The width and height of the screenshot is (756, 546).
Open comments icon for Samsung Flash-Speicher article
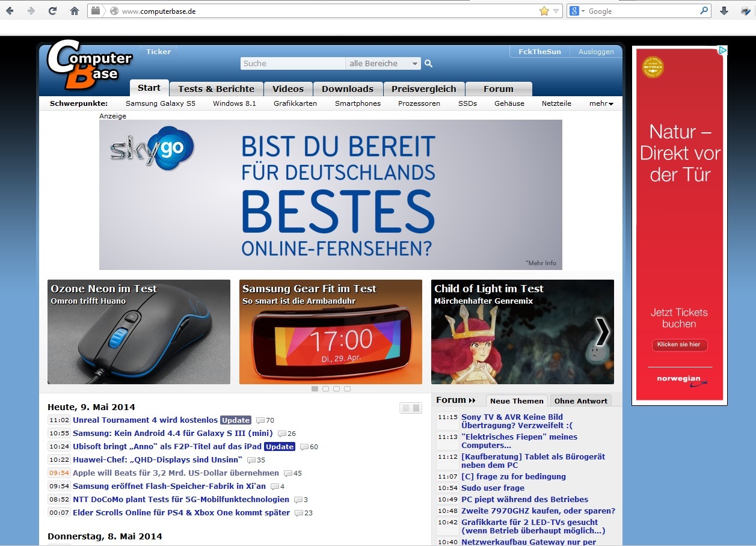pyautogui.click(x=275, y=486)
